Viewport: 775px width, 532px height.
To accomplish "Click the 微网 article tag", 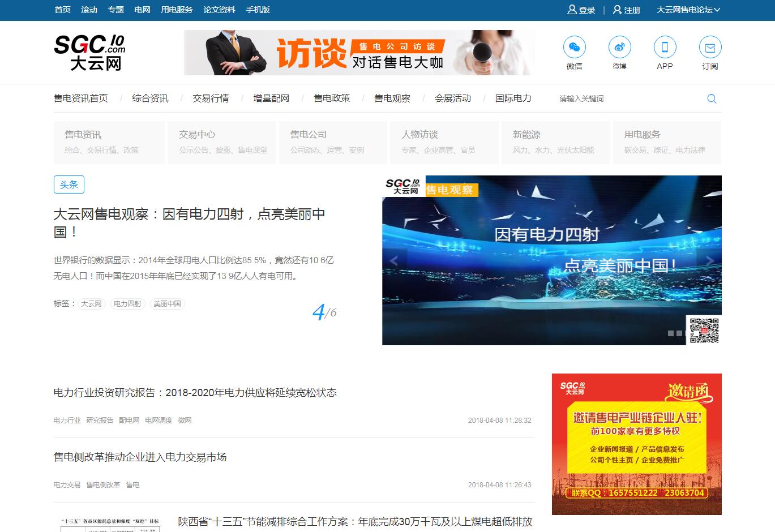I will tap(185, 421).
